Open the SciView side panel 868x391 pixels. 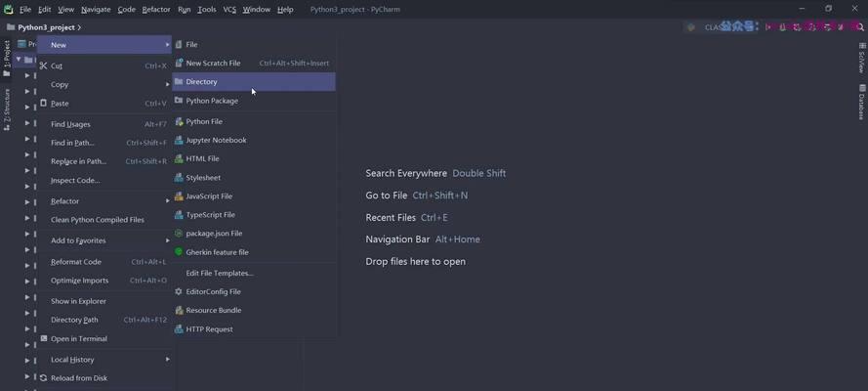(861, 58)
